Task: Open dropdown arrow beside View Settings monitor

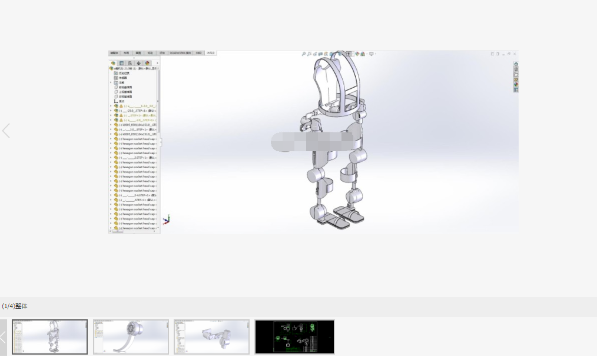Action: tap(376, 54)
